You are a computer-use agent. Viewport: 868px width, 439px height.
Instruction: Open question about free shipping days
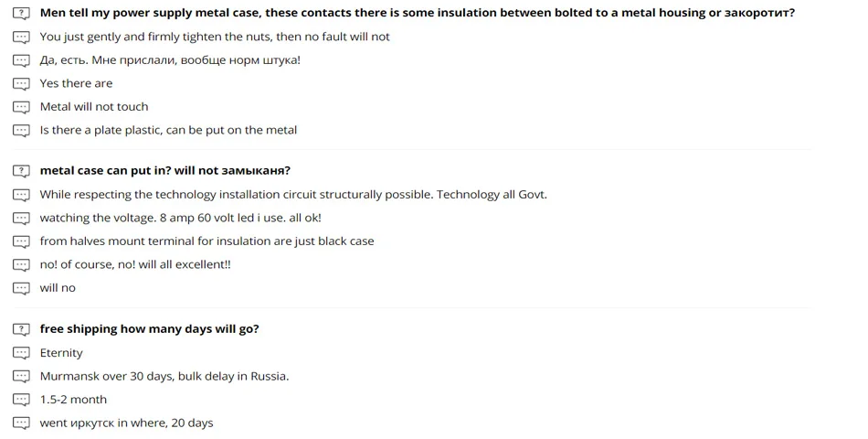click(149, 329)
